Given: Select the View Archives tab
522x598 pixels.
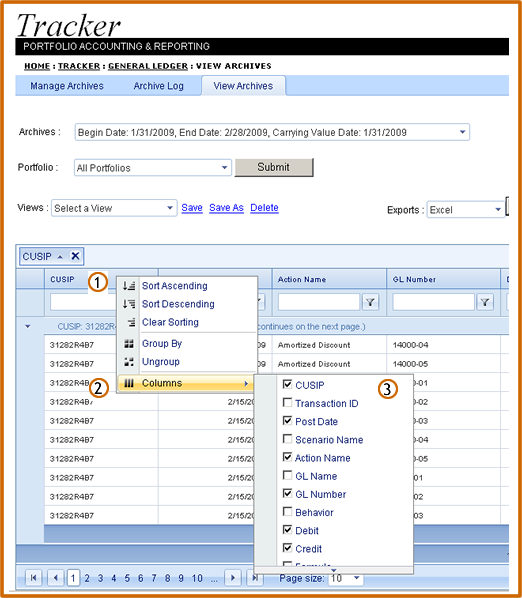Looking at the screenshot, I should (243, 86).
